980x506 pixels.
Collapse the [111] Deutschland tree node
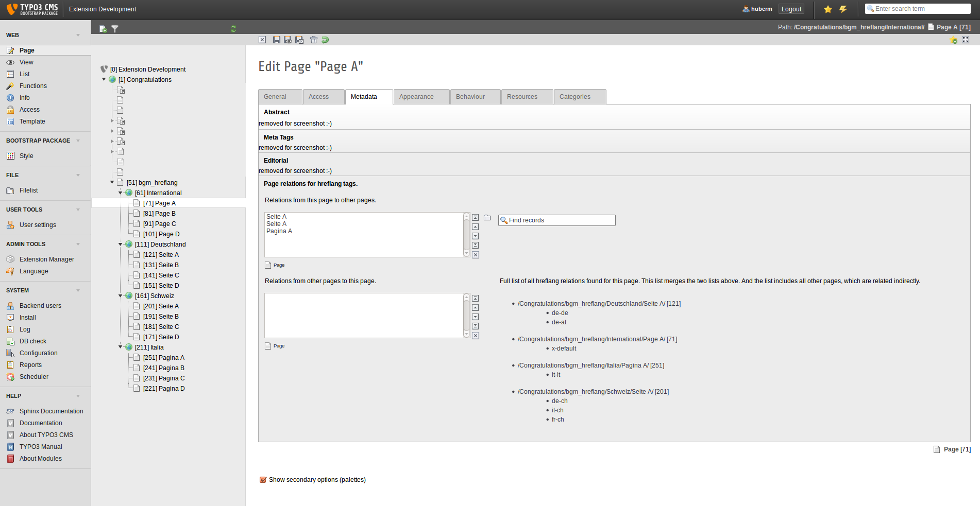121,245
